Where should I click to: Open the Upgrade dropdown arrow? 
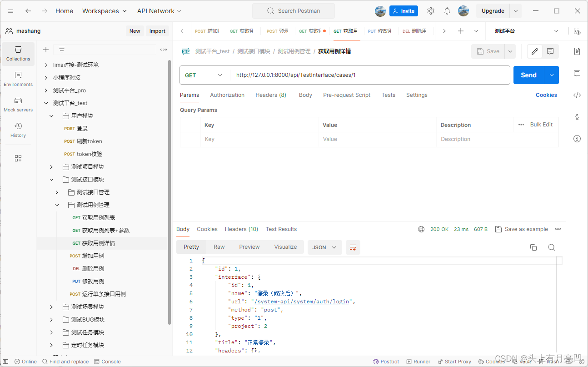click(x=516, y=11)
